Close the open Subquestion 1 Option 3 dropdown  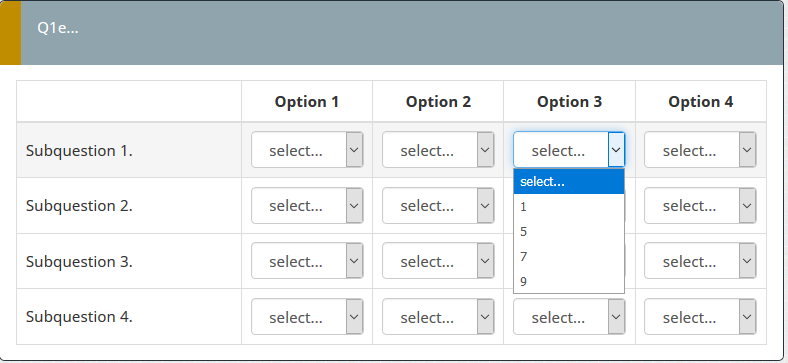(569, 150)
